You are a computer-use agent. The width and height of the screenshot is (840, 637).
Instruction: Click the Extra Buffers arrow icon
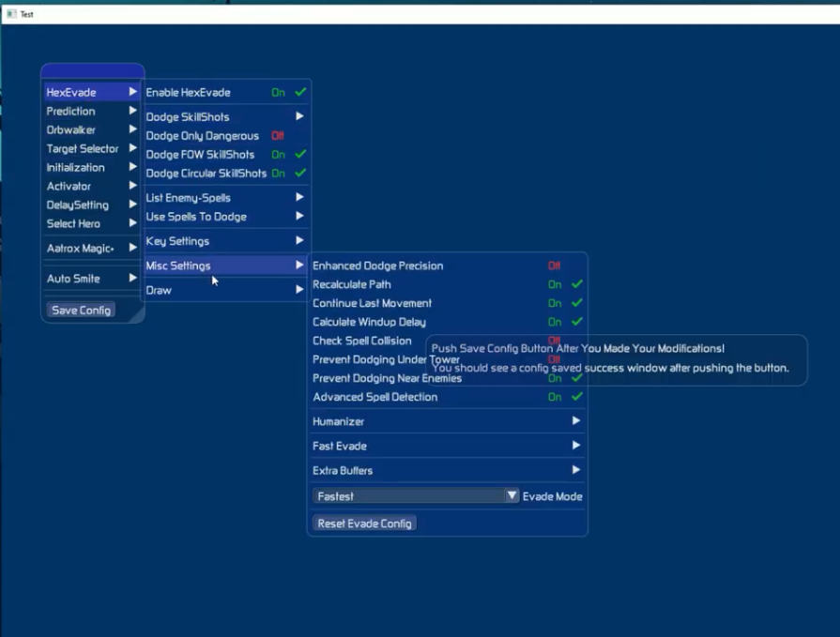pos(576,470)
